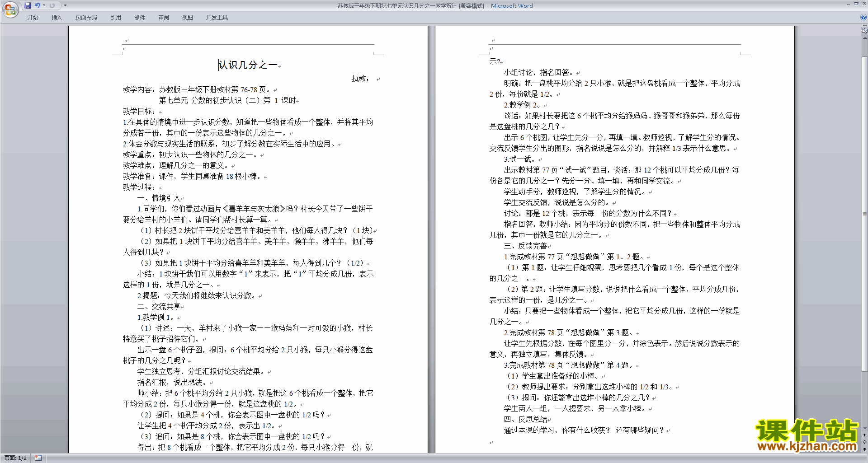Click the line 2.揭题：今天我们将继续来认识分数
Screen dimensions: 868x463
(x=197, y=295)
